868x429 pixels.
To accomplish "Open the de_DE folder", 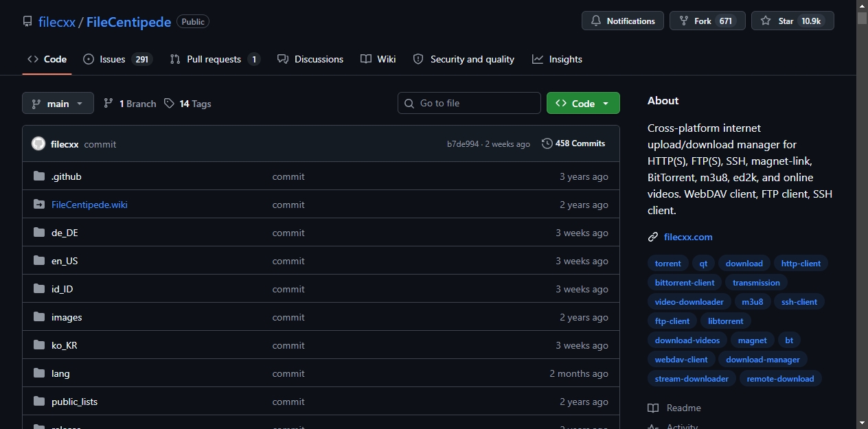I will coord(65,233).
